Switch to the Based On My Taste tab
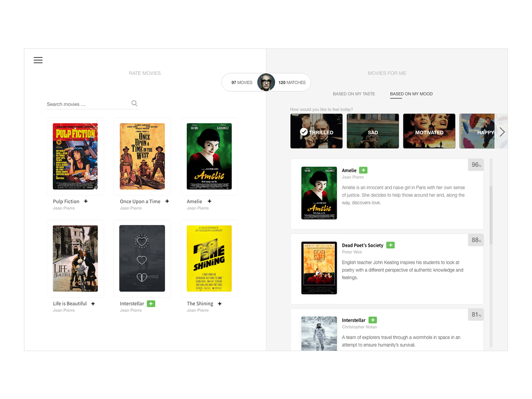The height and width of the screenshot is (399, 532). [x=354, y=94]
